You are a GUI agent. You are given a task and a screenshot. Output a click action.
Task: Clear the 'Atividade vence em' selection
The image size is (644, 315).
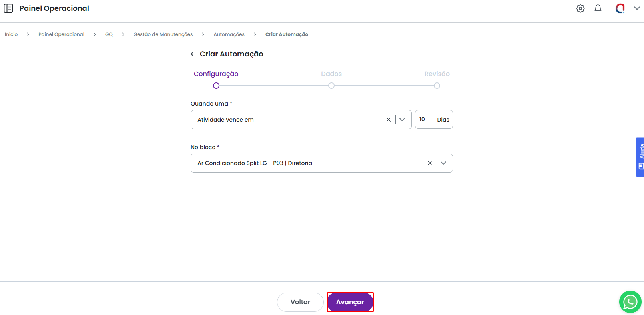point(388,120)
